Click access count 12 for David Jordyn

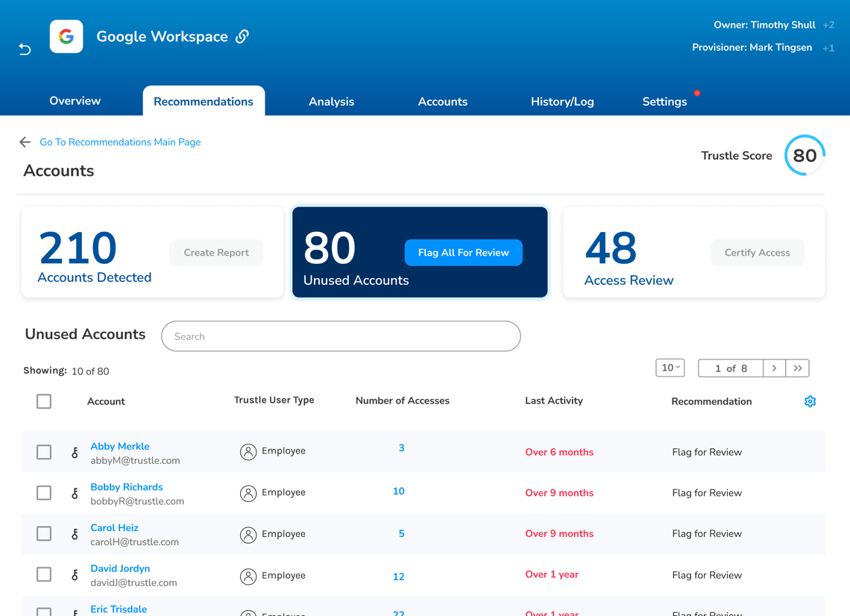(x=398, y=577)
